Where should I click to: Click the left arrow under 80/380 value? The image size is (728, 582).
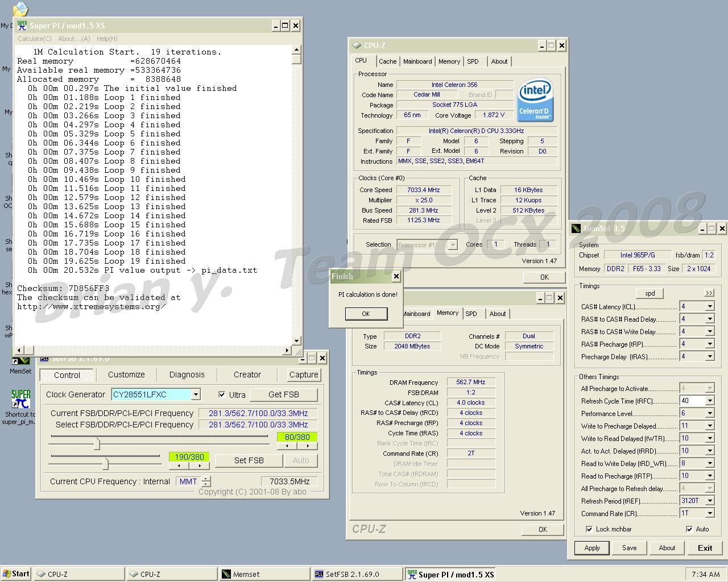pyautogui.click(x=287, y=446)
